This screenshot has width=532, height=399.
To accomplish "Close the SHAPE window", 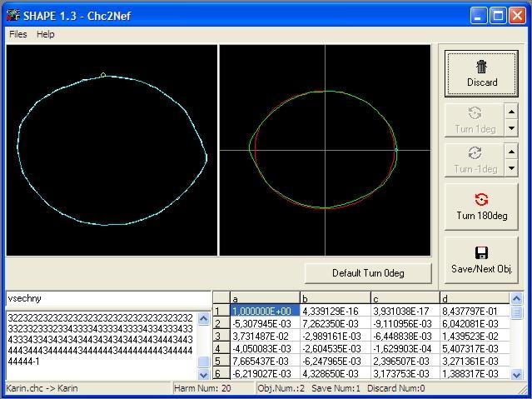I will 517,16.
